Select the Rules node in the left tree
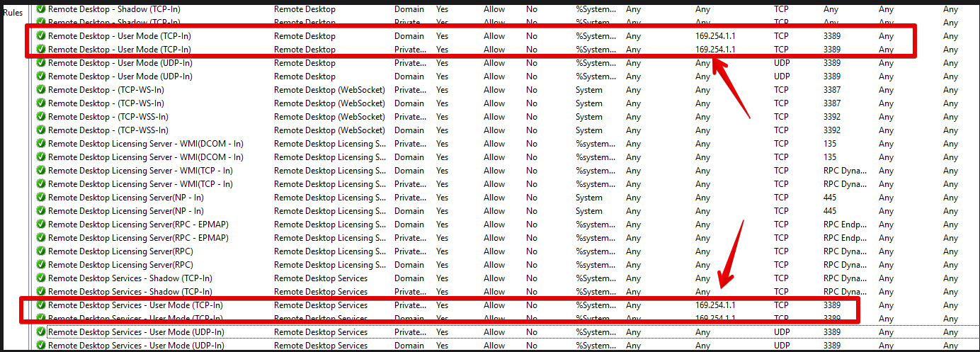This screenshot has height=352, width=980. 13,13
